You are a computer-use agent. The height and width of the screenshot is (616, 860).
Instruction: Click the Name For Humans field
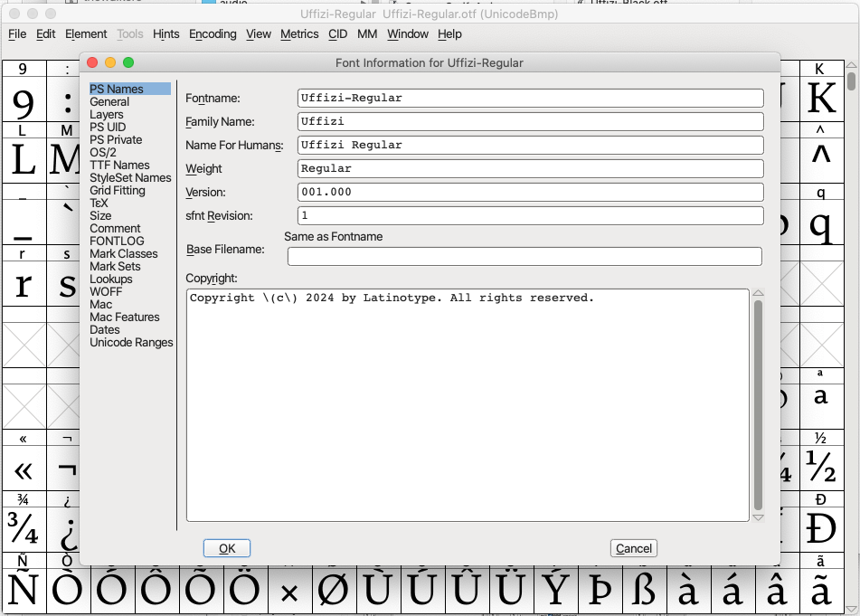(530, 145)
